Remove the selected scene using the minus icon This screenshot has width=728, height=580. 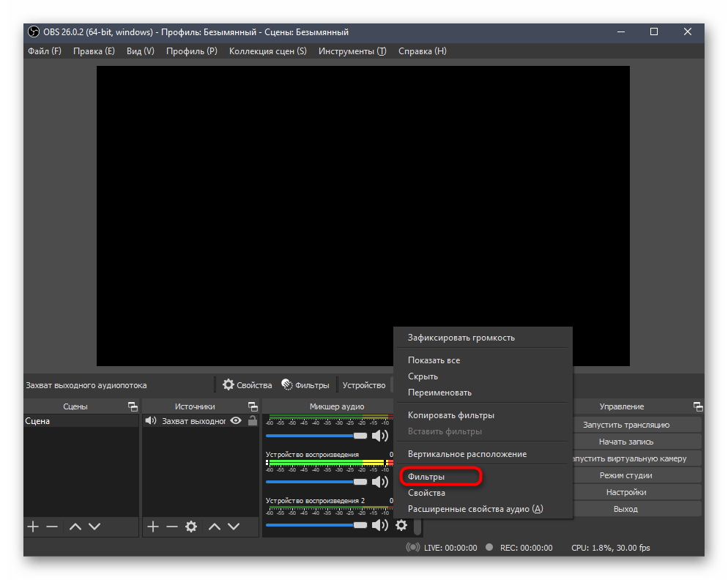tap(52, 527)
